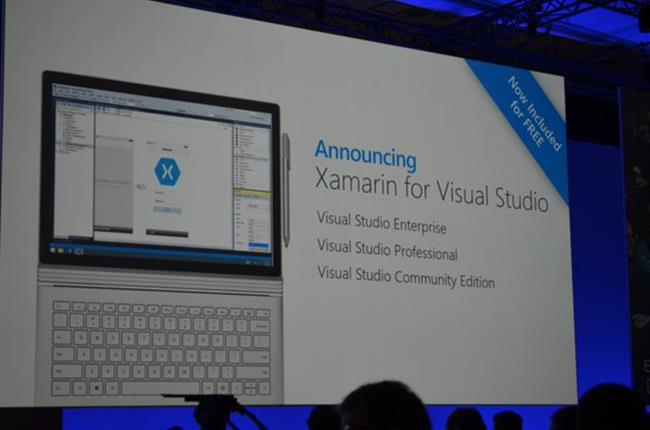Image resolution: width=650 pixels, height=430 pixels.
Task: Click "Visual Studio Enterprise" line
Action: tap(381, 223)
